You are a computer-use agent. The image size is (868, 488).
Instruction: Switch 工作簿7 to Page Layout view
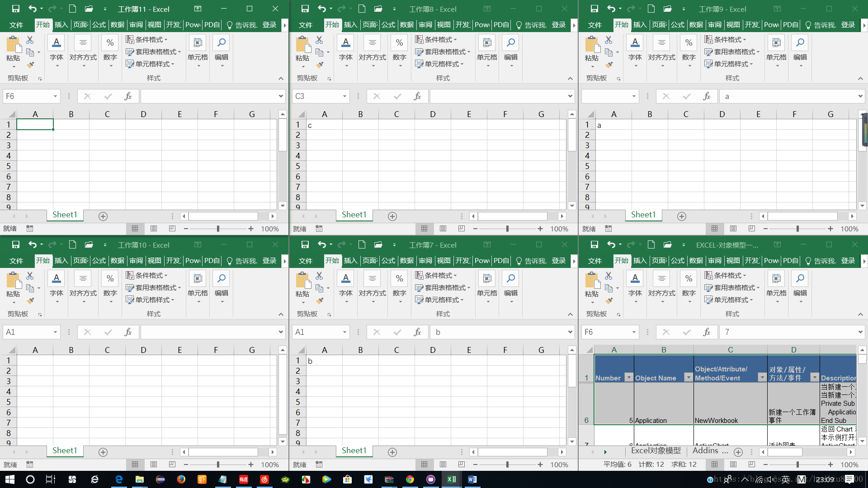(443, 465)
